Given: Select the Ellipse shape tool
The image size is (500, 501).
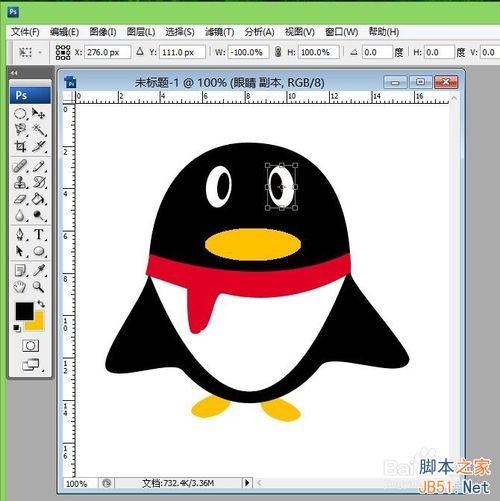Looking at the screenshot, I should click(39, 251).
